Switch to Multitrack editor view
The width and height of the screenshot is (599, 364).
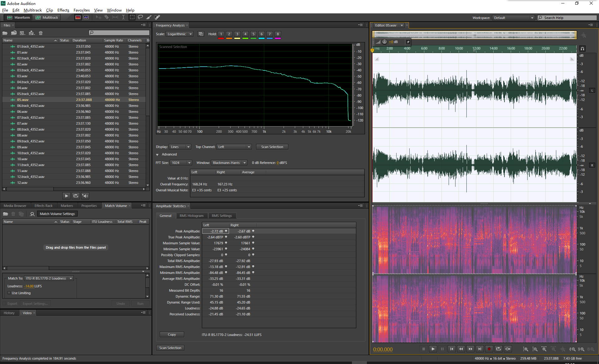point(47,17)
